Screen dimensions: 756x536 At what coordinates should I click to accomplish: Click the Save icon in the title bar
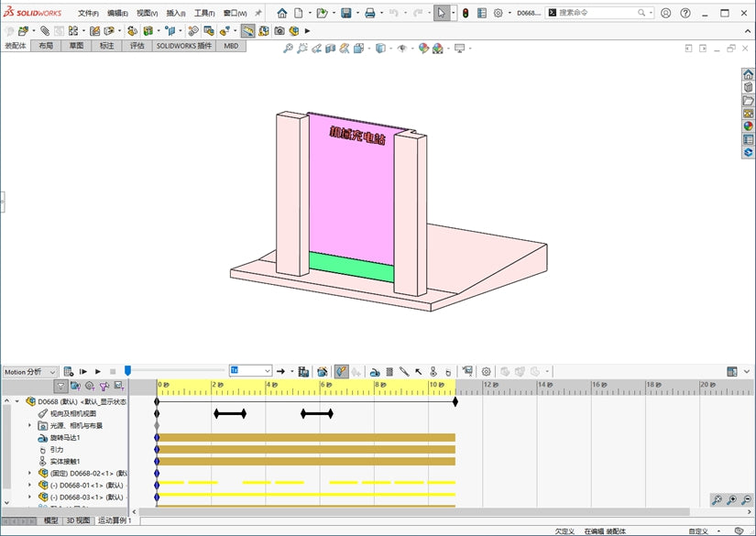coord(346,13)
